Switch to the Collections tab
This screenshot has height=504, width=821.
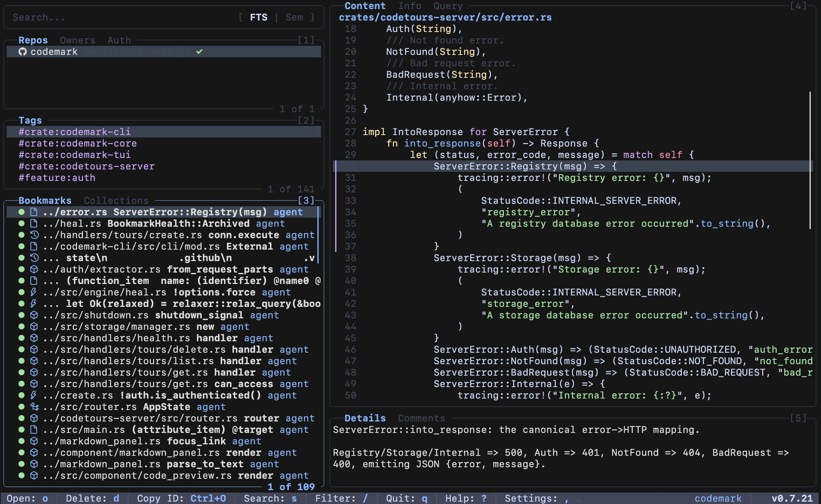(116, 200)
